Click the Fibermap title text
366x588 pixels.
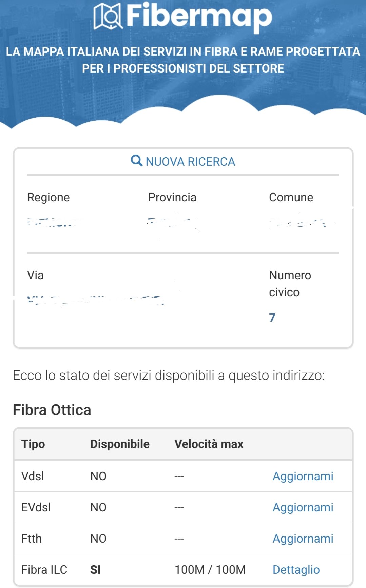click(x=199, y=17)
